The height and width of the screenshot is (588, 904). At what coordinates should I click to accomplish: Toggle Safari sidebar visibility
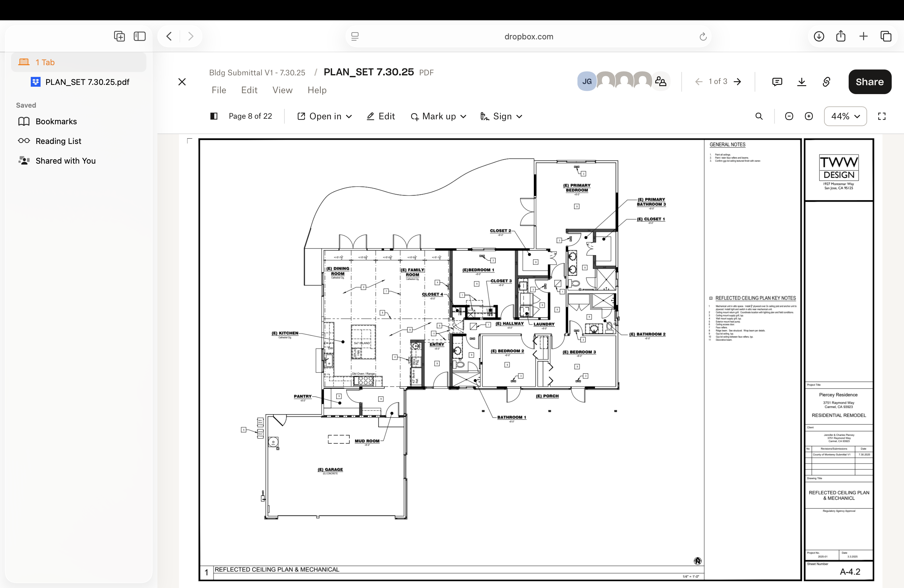(139, 37)
